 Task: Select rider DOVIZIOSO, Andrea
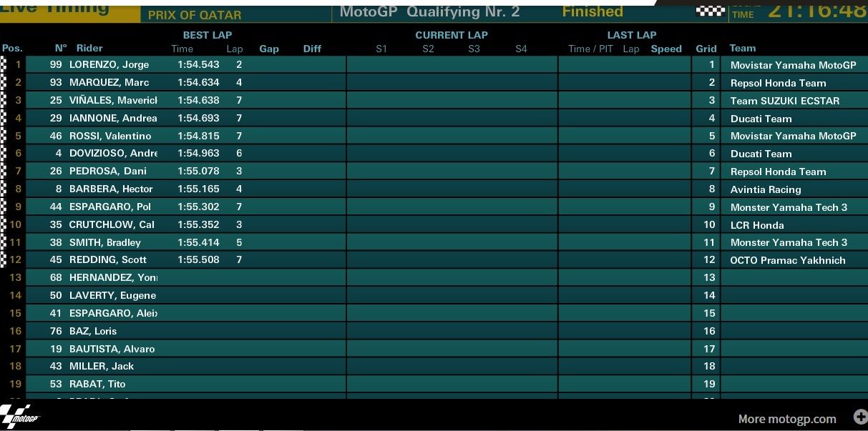pos(113,154)
